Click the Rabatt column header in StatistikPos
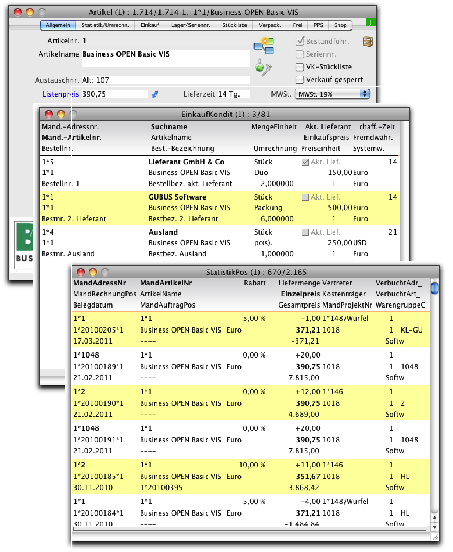The image size is (453, 552). [254, 283]
